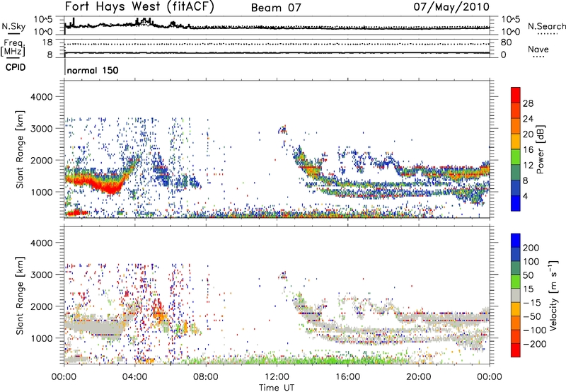The image size is (566, 392).
Task: Click the '-50' label on velocity colorbar
Action: (533, 316)
